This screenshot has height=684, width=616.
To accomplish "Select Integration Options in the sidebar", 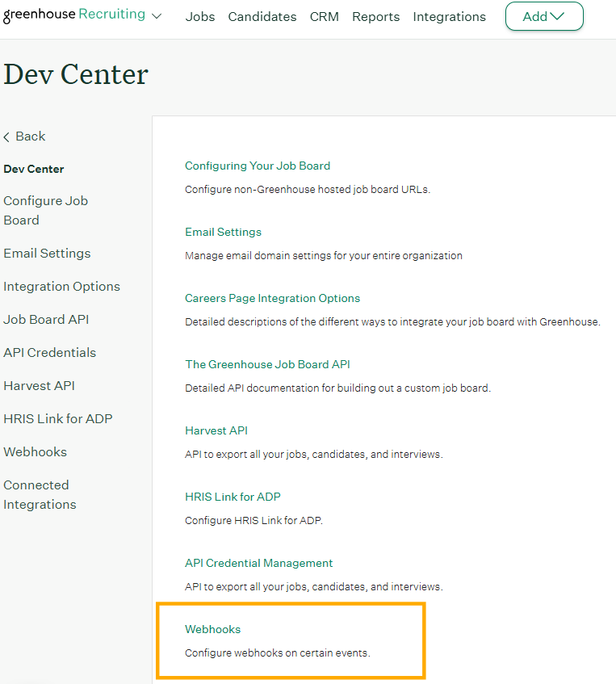I will [61, 287].
